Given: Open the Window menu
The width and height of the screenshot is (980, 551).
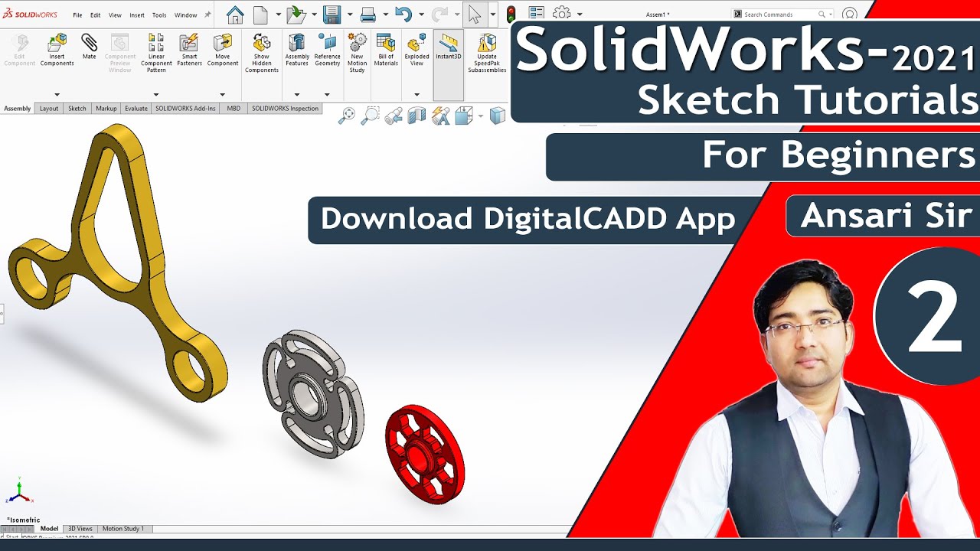Looking at the screenshot, I should pyautogui.click(x=185, y=15).
